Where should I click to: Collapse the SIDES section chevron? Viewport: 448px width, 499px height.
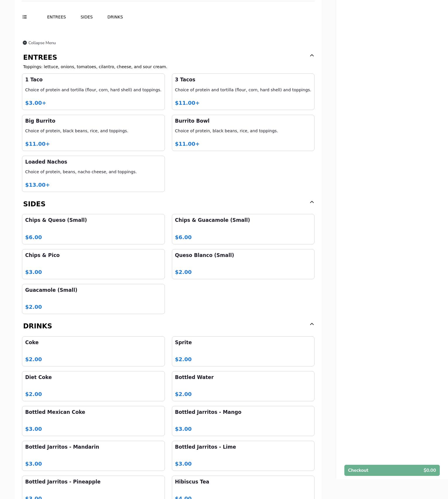[312, 202]
